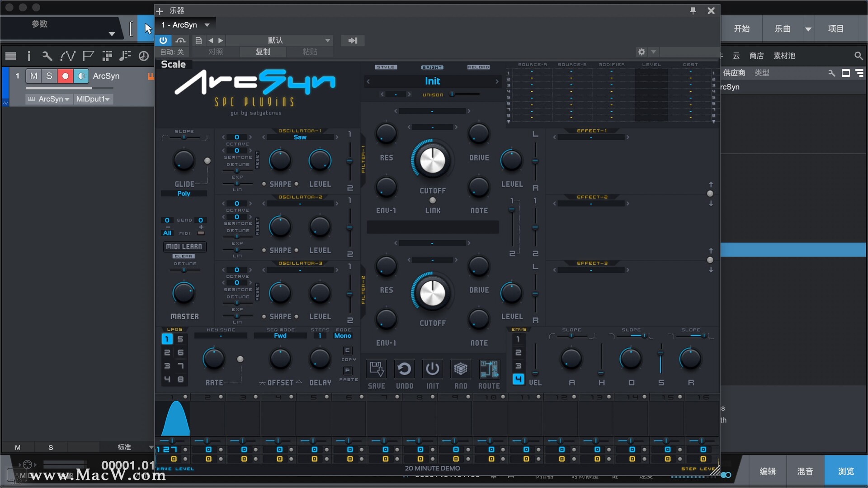This screenshot has width=868, height=488.
Task: Click the wrench tool icon in toolbar
Action: [x=47, y=56]
